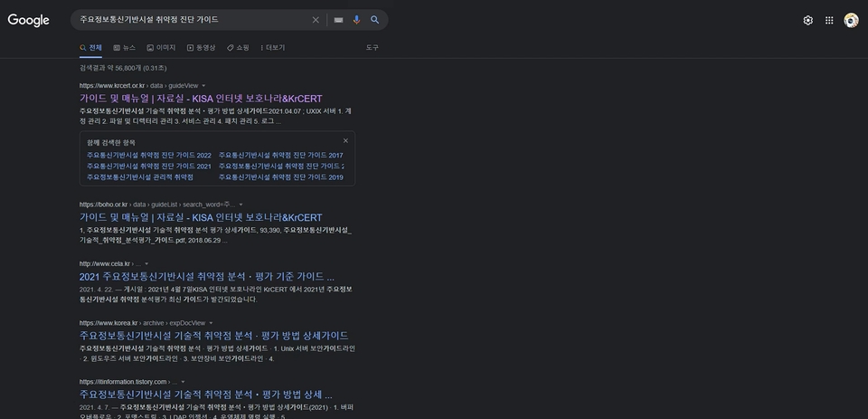Select related search '취약점 진단 가이드 2019'
The image size is (868, 419).
(280, 177)
